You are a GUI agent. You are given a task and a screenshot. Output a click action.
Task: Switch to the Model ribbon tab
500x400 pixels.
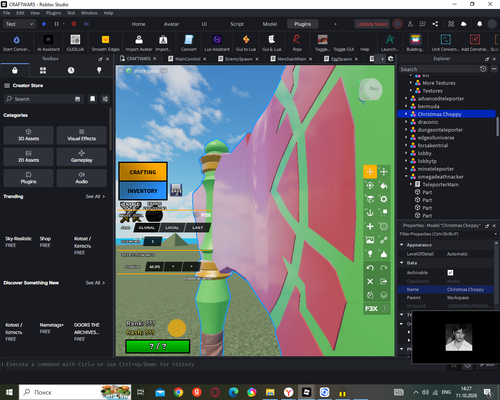[x=270, y=24]
